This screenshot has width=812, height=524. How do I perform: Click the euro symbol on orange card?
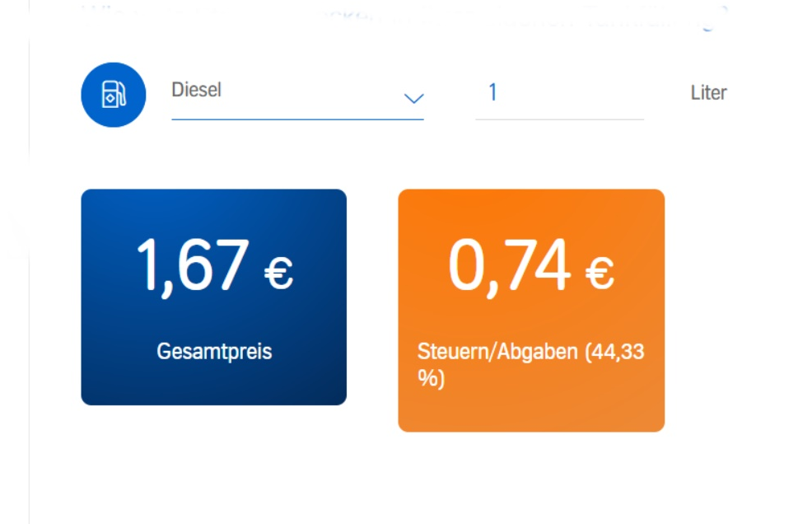pos(600,273)
